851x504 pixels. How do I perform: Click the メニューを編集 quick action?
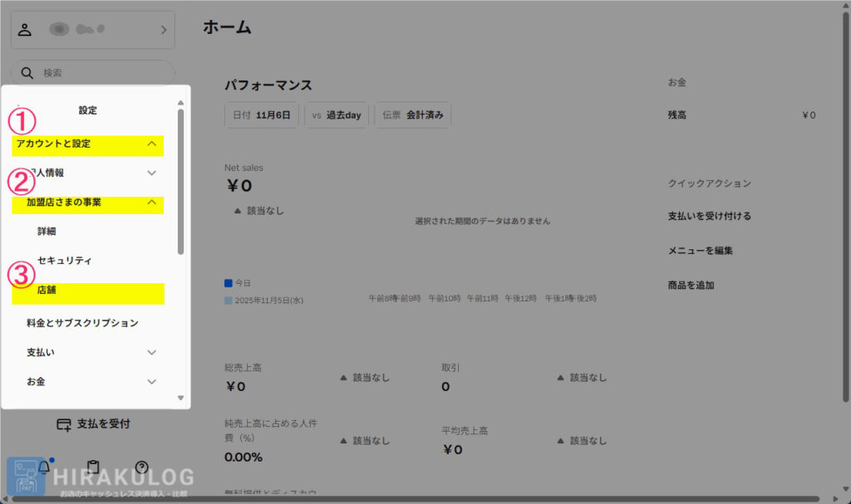[700, 250]
